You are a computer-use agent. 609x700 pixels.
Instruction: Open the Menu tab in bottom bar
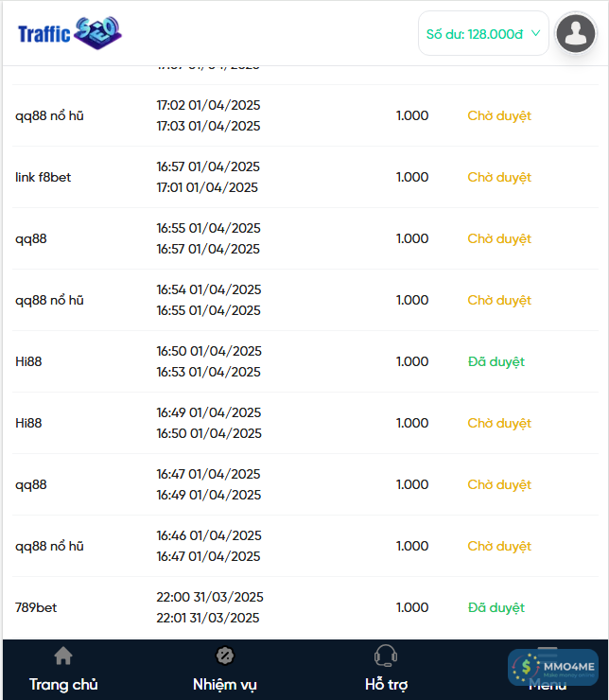coord(548,683)
